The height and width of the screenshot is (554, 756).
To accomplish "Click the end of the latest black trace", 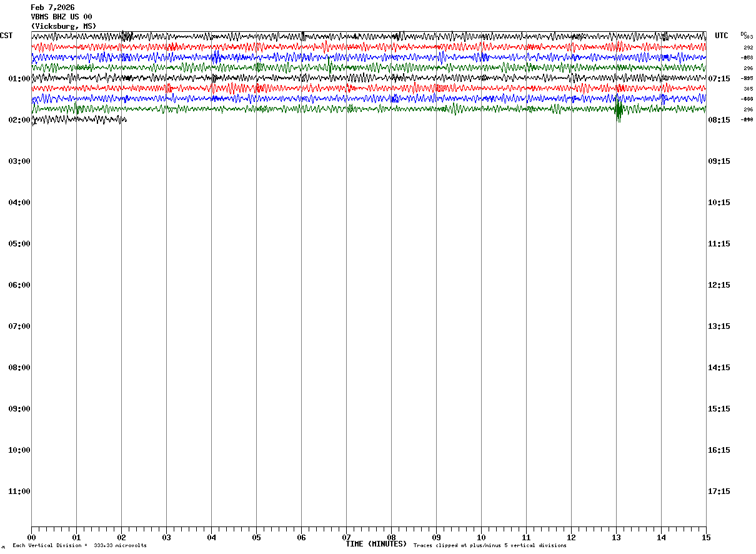I will (x=126, y=119).
